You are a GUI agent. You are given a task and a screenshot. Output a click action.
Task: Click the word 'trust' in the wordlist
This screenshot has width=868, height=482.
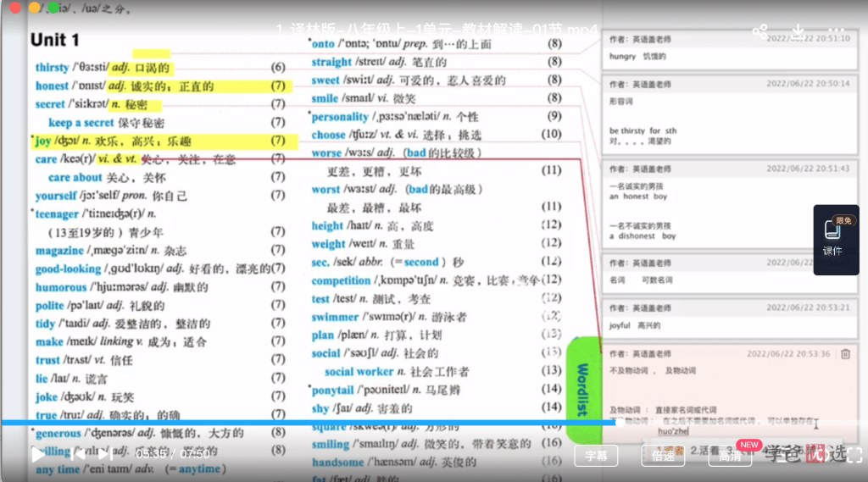point(47,360)
